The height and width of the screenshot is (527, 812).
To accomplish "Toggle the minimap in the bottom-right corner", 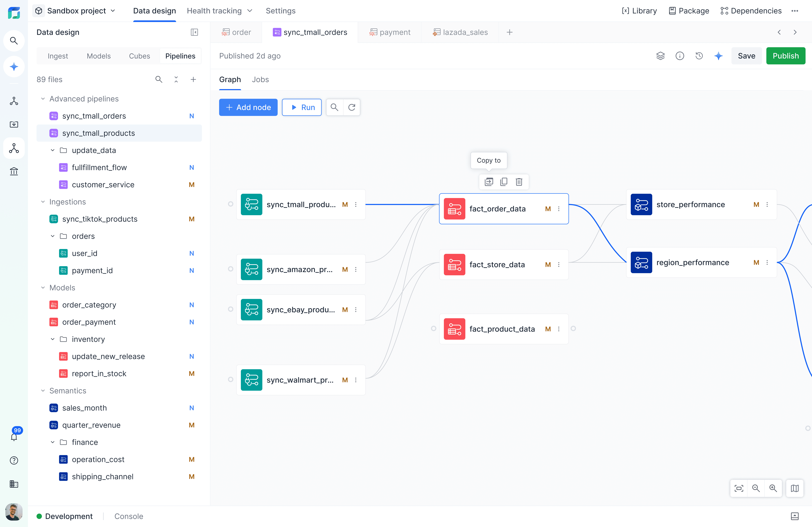I will 795,488.
